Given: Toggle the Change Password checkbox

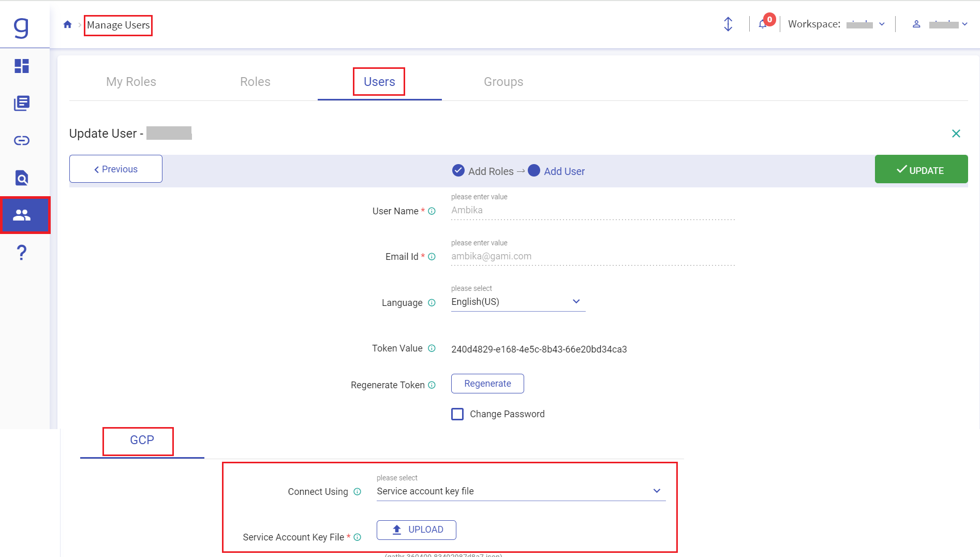Looking at the screenshot, I should pyautogui.click(x=457, y=414).
